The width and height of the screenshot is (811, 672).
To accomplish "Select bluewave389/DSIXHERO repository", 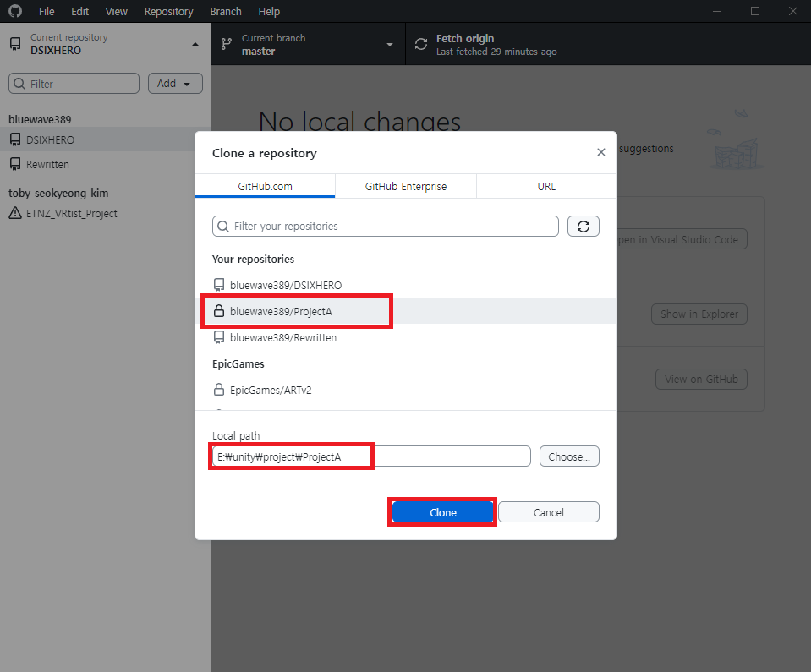I will (x=406, y=285).
